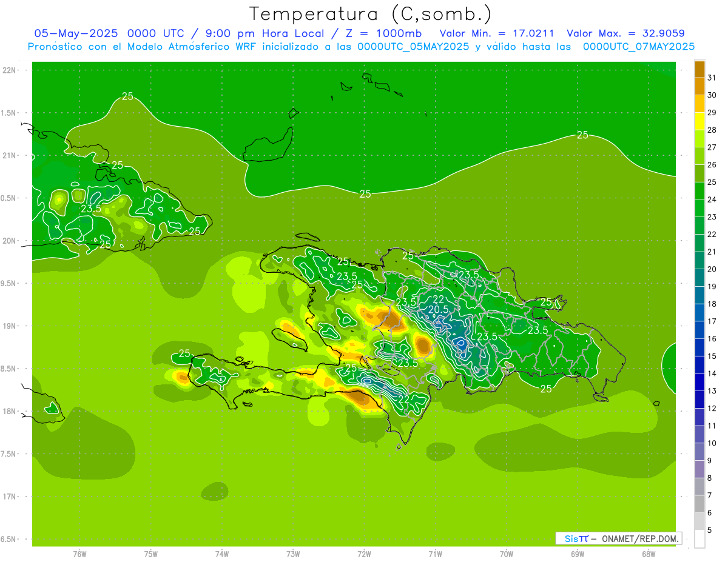Click the legend scale label '28'
The width and height of the screenshot is (728, 562).
click(x=712, y=130)
